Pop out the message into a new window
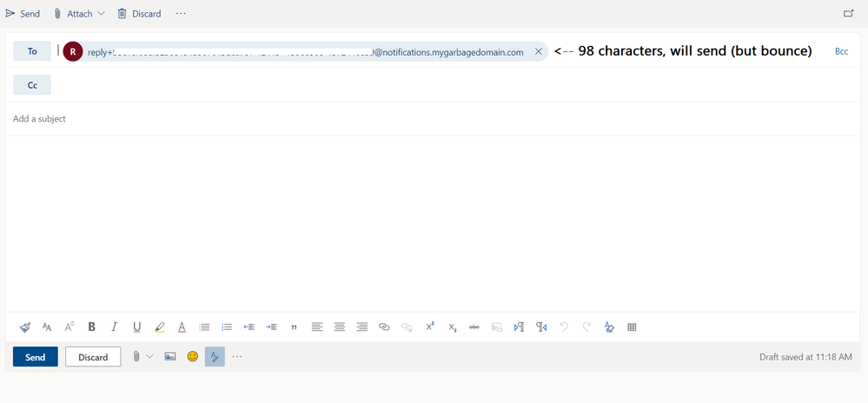Screen dimensions: 868x403 [x=848, y=14]
